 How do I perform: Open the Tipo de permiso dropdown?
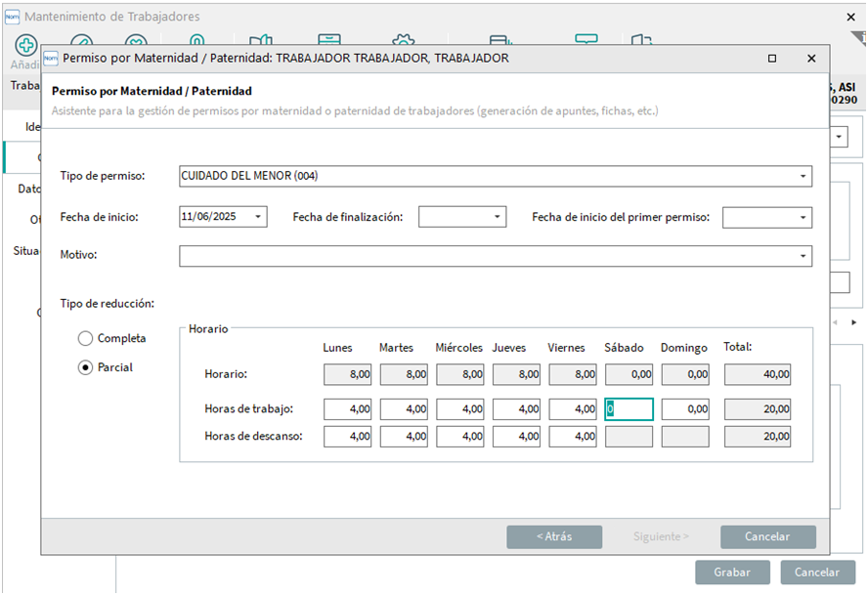coord(803,177)
